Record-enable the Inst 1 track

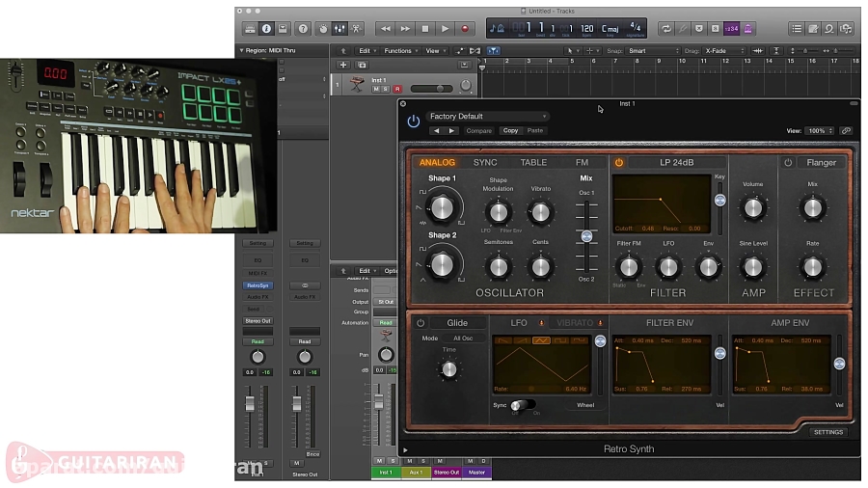[x=397, y=89]
